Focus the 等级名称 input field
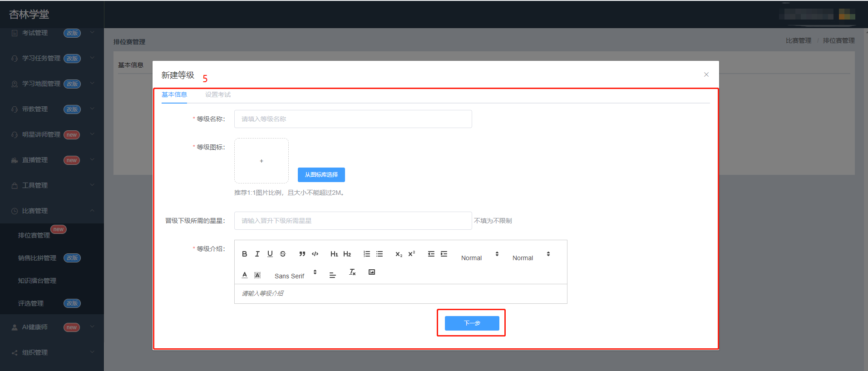 click(353, 119)
